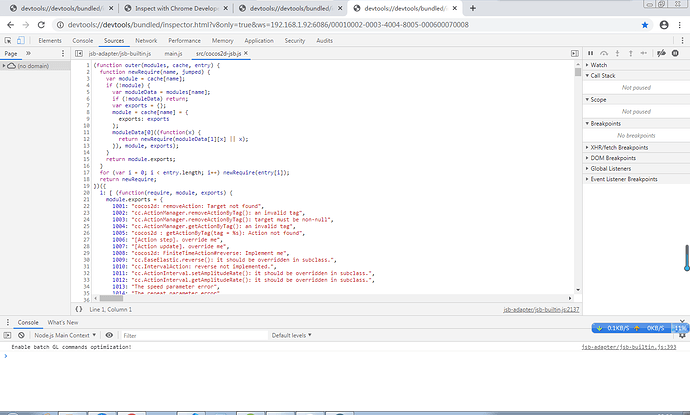The height and width of the screenshot is (415, 690).
Task: Click step into next function call
Action: pyautogui.click(x=617, y=53)
